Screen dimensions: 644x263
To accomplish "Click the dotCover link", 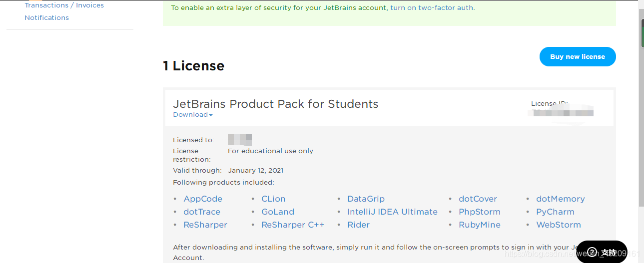I will point(478,199).
